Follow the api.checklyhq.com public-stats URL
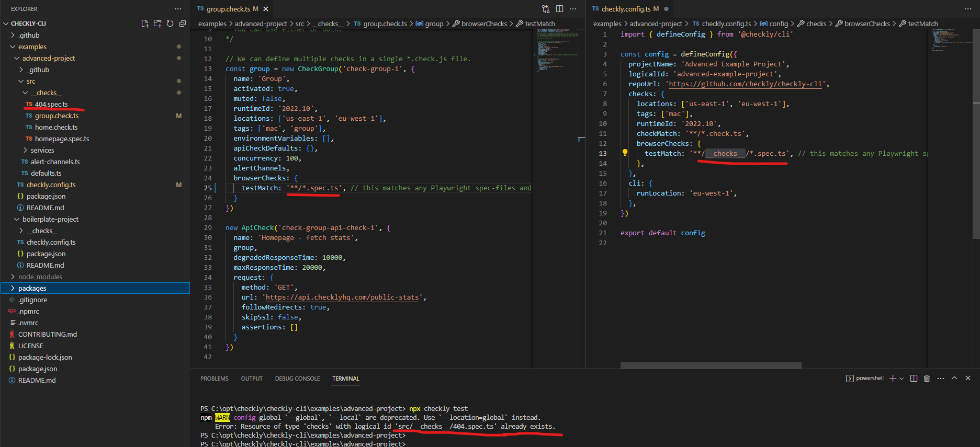 [342, 297]
